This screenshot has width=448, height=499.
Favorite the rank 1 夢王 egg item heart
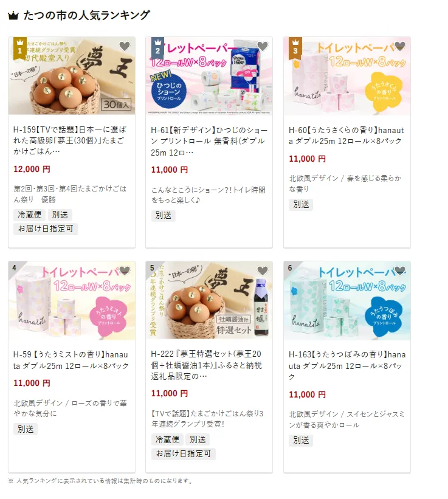pos(125,46)
